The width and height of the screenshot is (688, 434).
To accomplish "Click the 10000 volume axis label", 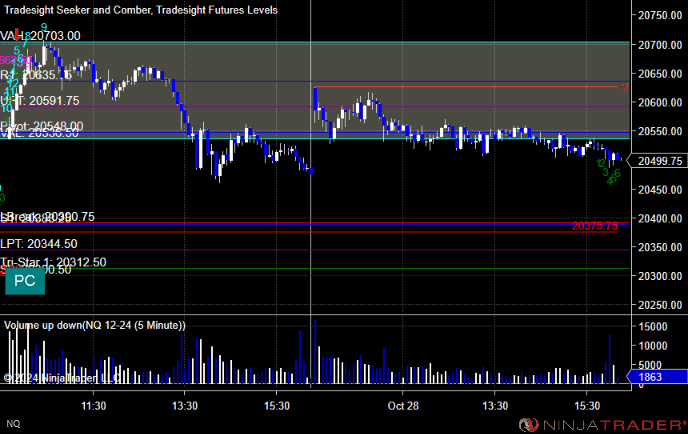I will pos(653,346).
